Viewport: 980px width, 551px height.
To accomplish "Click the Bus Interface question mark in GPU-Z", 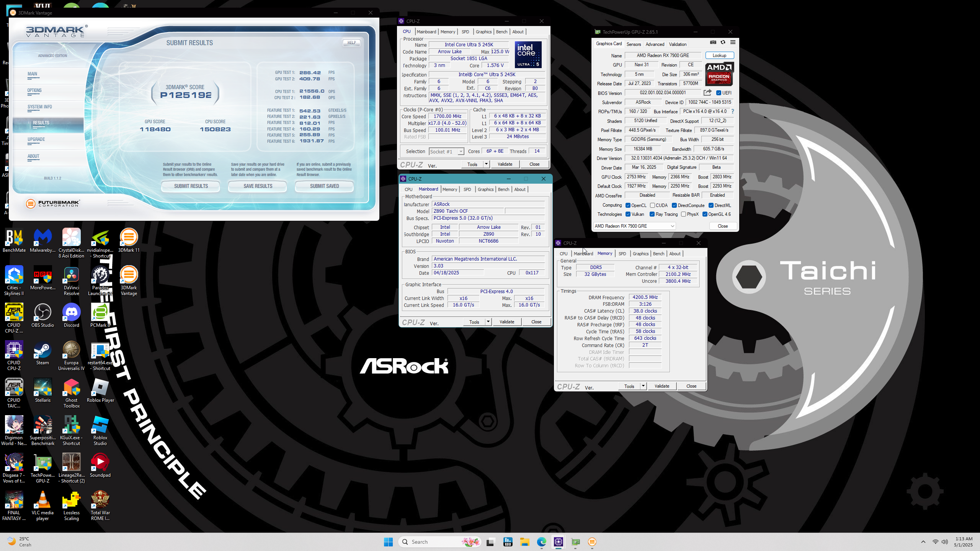I will [x=733, y=111].
